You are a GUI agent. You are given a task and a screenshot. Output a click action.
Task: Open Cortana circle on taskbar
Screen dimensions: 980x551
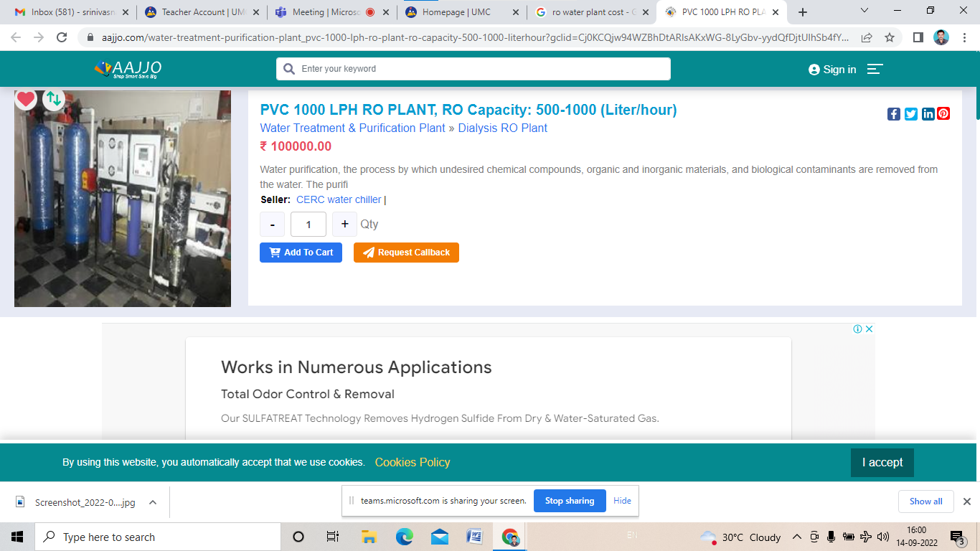298,537
